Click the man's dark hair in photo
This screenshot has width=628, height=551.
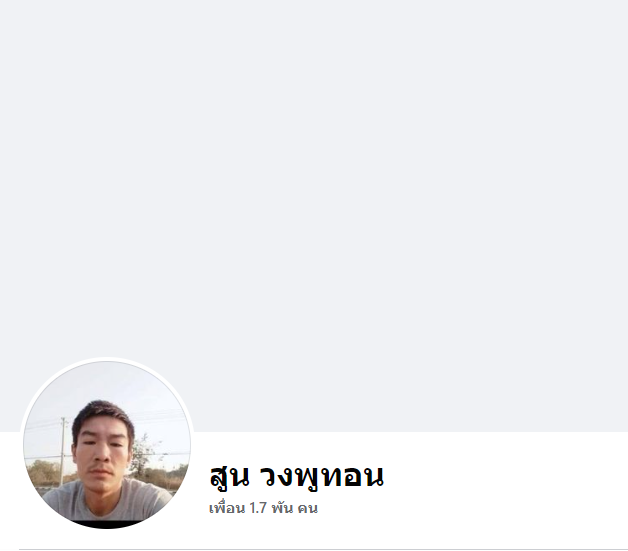point(103,412)
